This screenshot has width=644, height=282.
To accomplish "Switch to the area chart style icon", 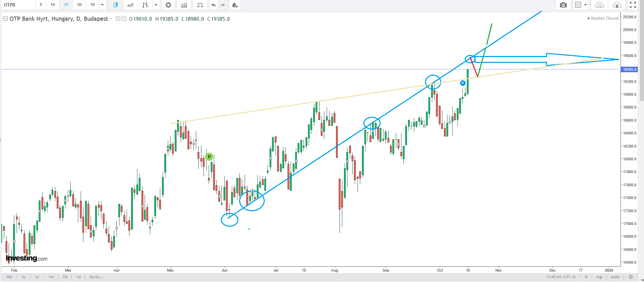I will 130,5.
